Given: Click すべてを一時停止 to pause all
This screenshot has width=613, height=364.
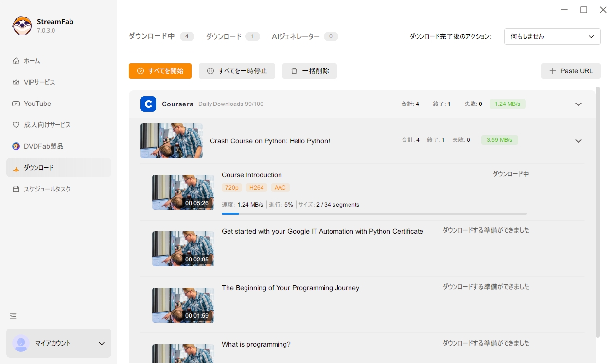Looking at the screenshot, I should coord(237,71).
